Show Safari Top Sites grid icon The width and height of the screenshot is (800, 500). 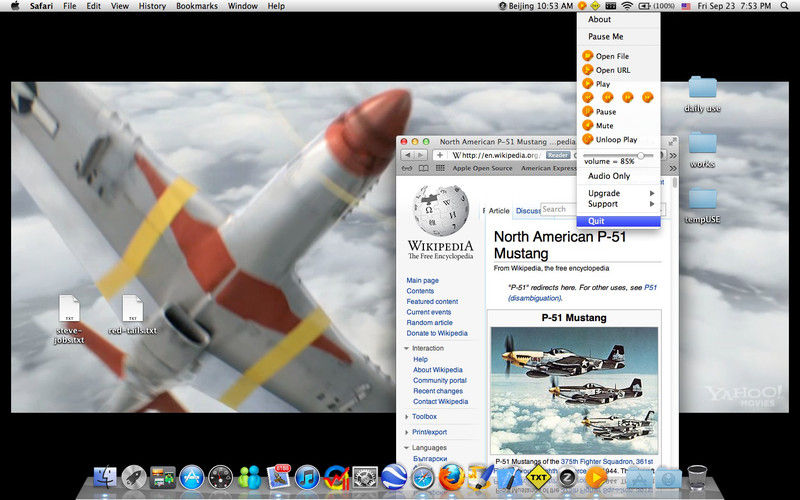[x=440, y=168]
